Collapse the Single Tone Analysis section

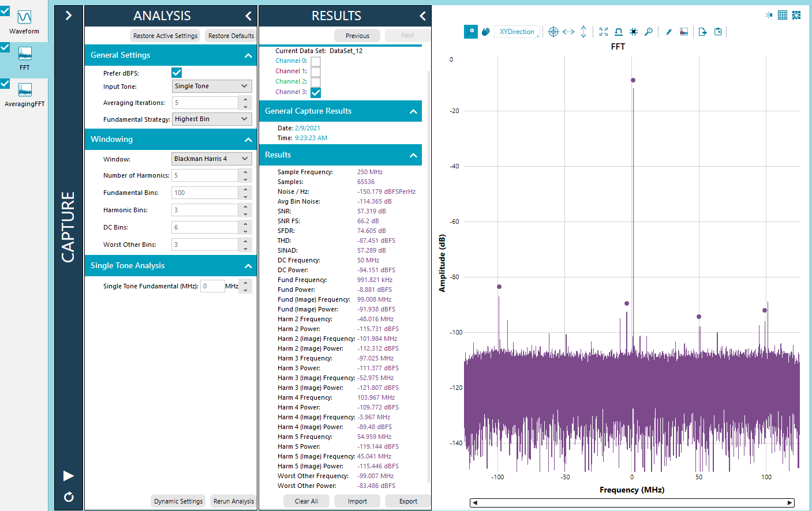coord(248,266)
